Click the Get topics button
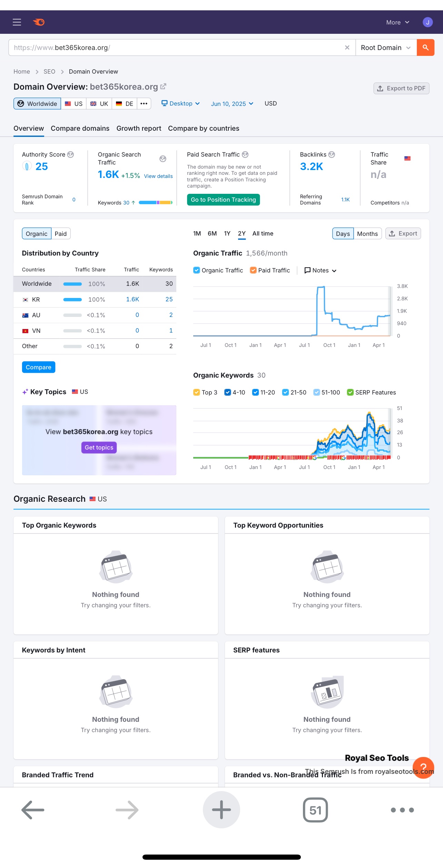This screenshot has width=443, height=868. 99,447
